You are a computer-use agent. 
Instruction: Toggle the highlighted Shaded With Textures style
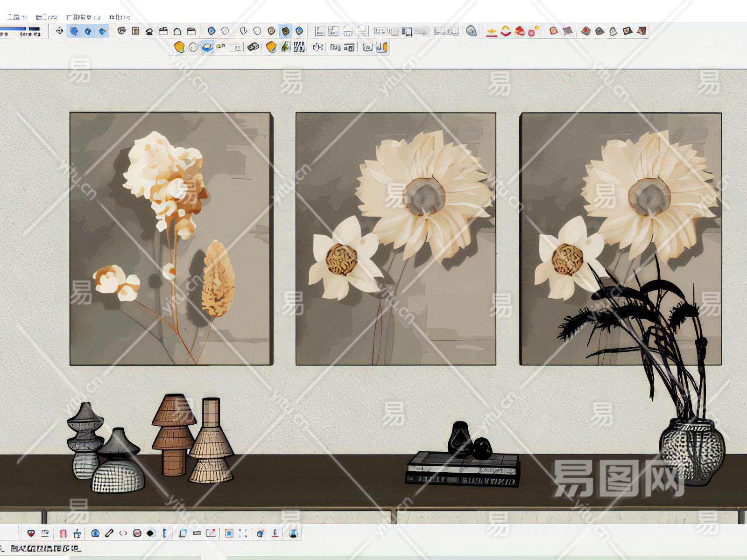(x=285, y=31)
